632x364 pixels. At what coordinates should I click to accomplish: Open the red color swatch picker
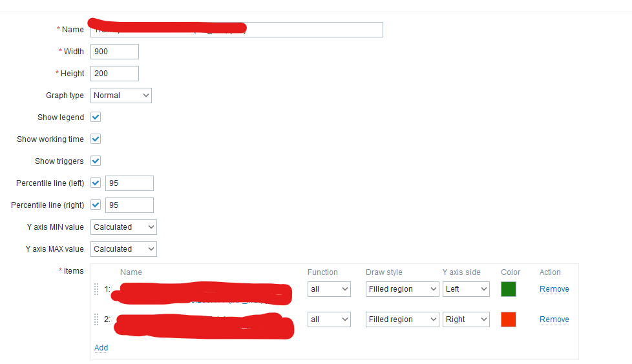(509, 319)
